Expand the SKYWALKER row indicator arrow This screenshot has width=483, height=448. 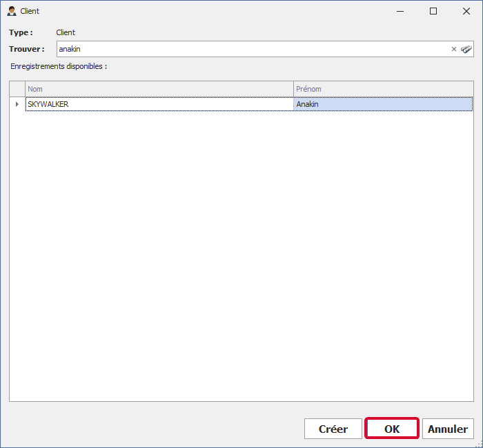click(x=17, y=104)
